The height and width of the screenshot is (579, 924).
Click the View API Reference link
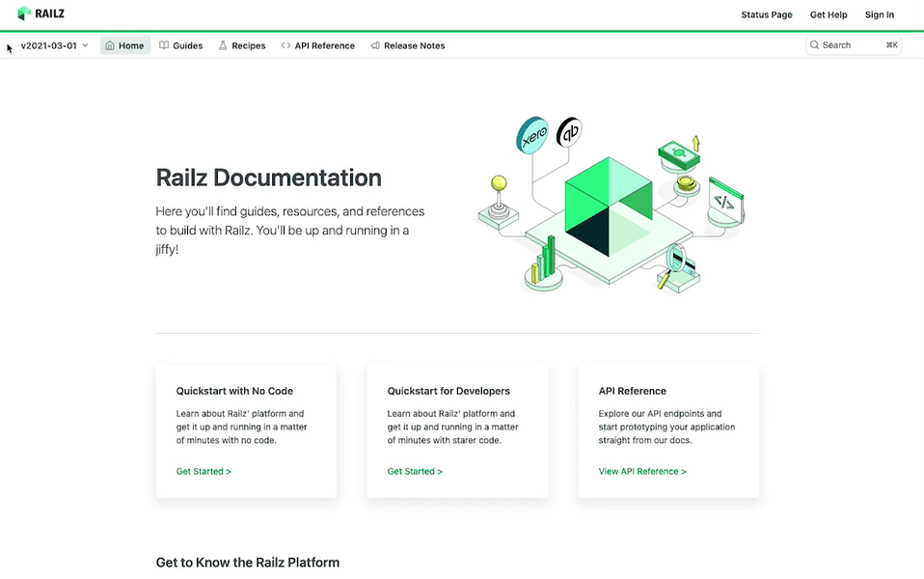coord(642,471)
